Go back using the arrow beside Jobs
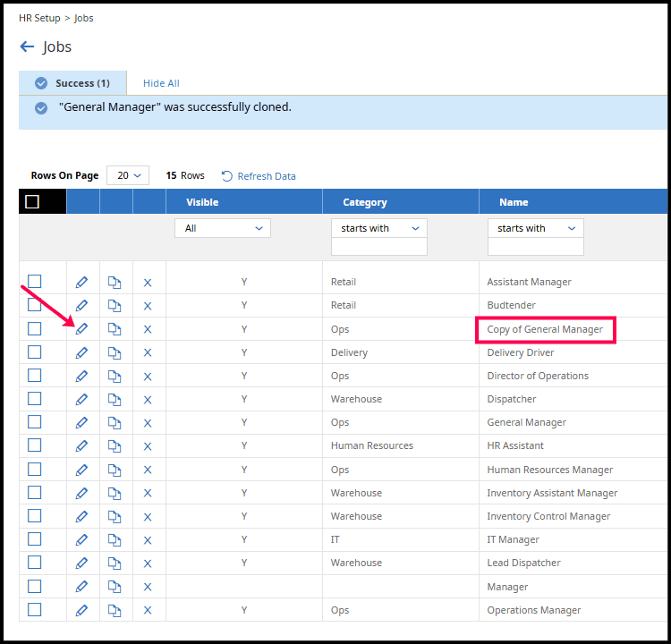The width and height of the screenshot is (671, 644). [27, 47]
